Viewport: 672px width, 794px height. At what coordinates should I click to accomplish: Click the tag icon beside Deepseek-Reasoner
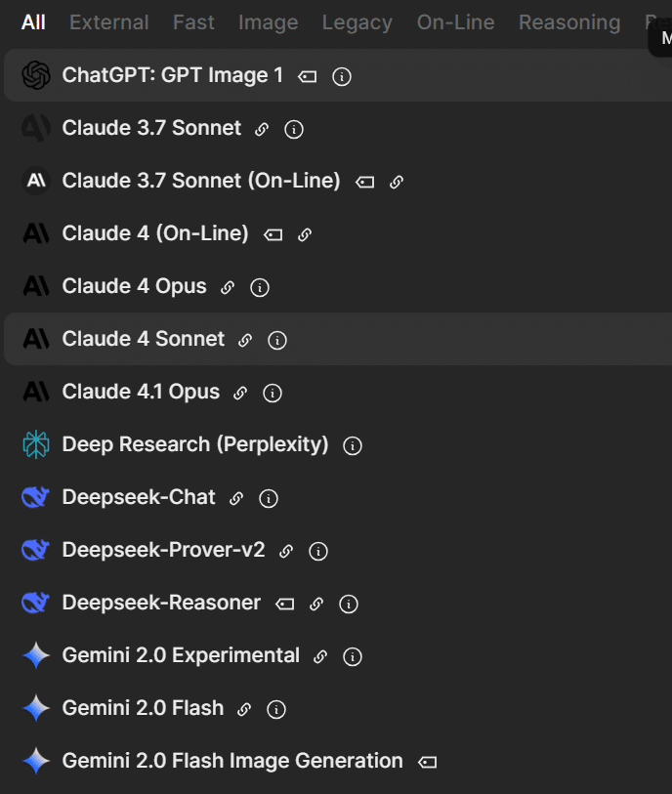click(284, 605)
